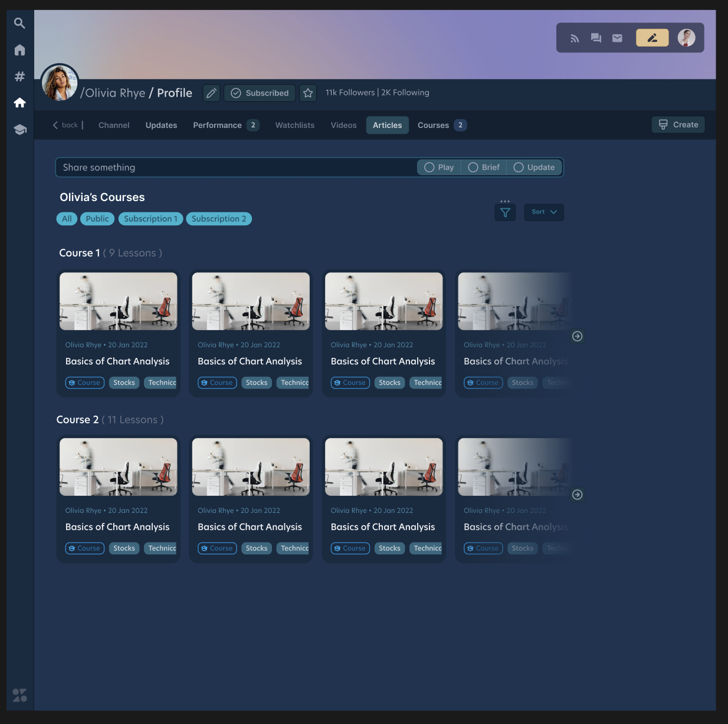728x724 pixels.
Task: Open the three-dot overflow menu above Sort
Action: [505, 200]
